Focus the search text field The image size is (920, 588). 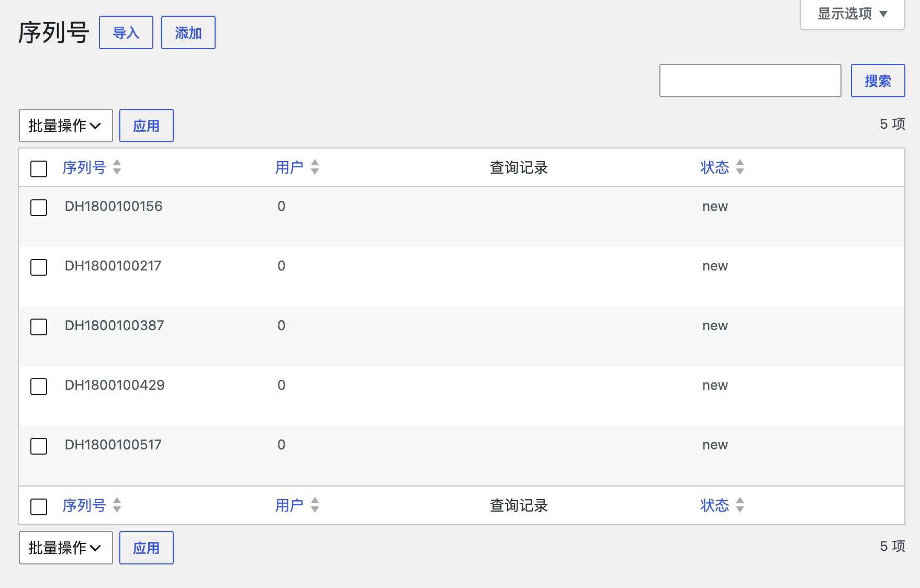pos(750,81)
